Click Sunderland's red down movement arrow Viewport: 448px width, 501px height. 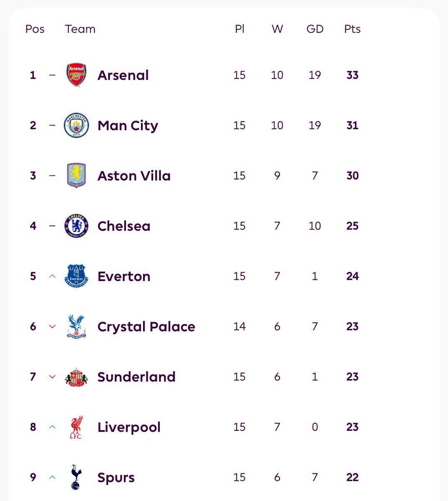[x=52, y=377]
